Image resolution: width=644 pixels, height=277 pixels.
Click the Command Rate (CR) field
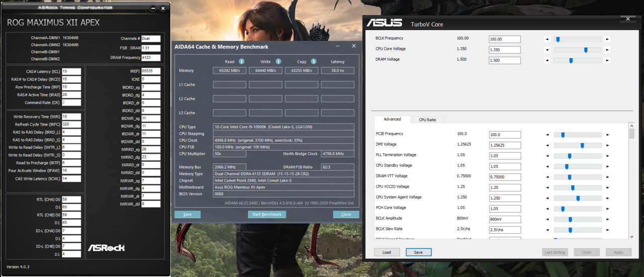[71, 103]
